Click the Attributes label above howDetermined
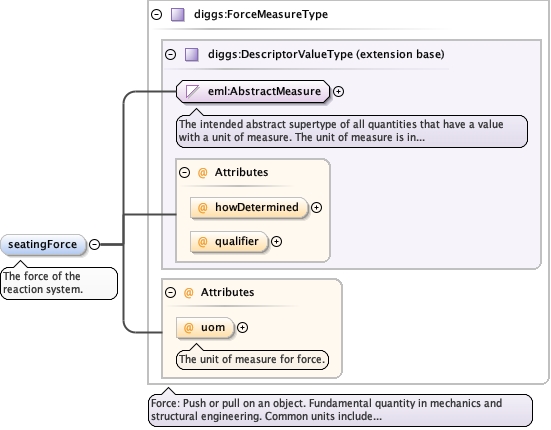The height and width of the screenshot is (430, 551). coord(241,172)
